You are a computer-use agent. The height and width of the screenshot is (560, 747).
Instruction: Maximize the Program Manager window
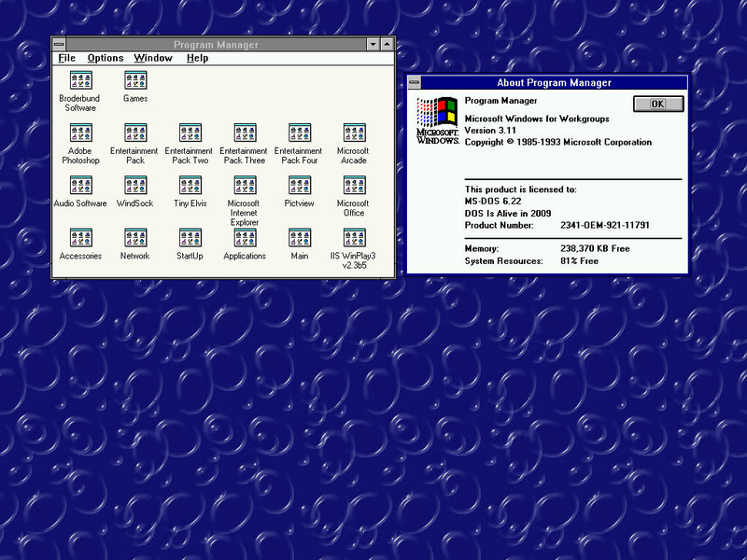click(388, 44)
